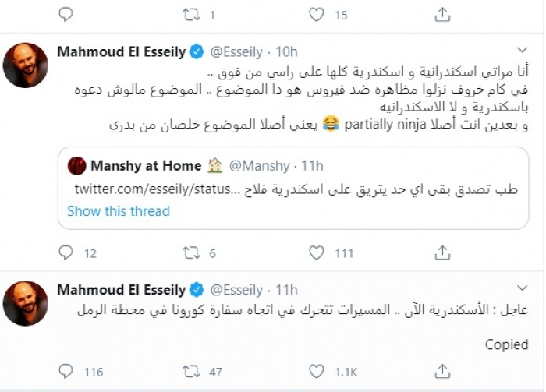Reply to the tweet with 12 replies
Image resolution: width=546 pixels, height=392 pixels.
66,253
